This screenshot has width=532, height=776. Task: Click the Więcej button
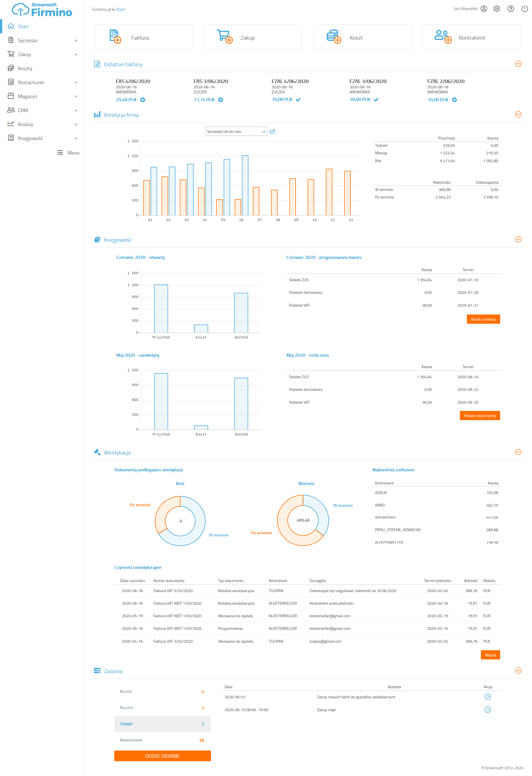490,655
